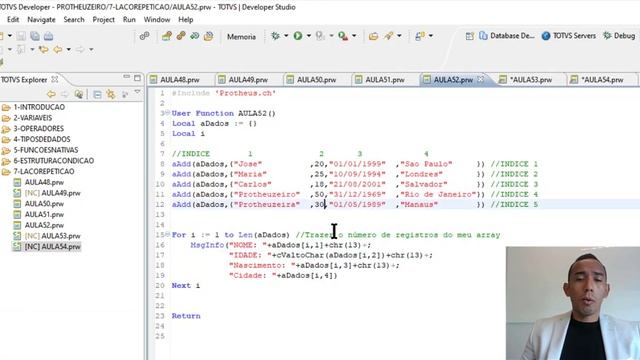Select the 1-INTRODUCAO folder
The width and height of the screenshot is (640, 360).
click(39, 107)
